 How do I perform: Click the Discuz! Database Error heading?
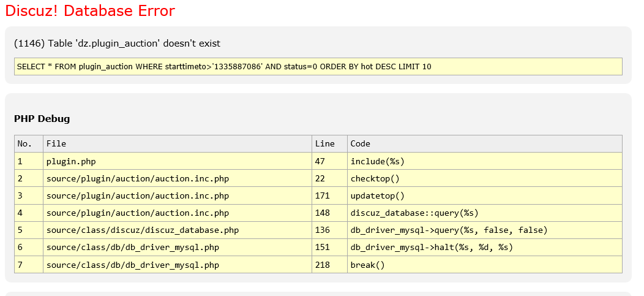pos(89,11)
